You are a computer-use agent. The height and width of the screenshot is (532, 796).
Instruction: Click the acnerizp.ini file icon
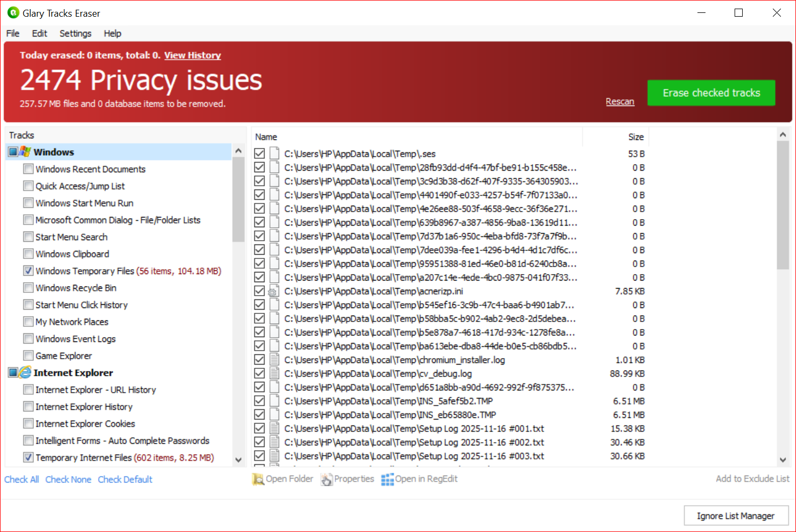click(274, 291)
